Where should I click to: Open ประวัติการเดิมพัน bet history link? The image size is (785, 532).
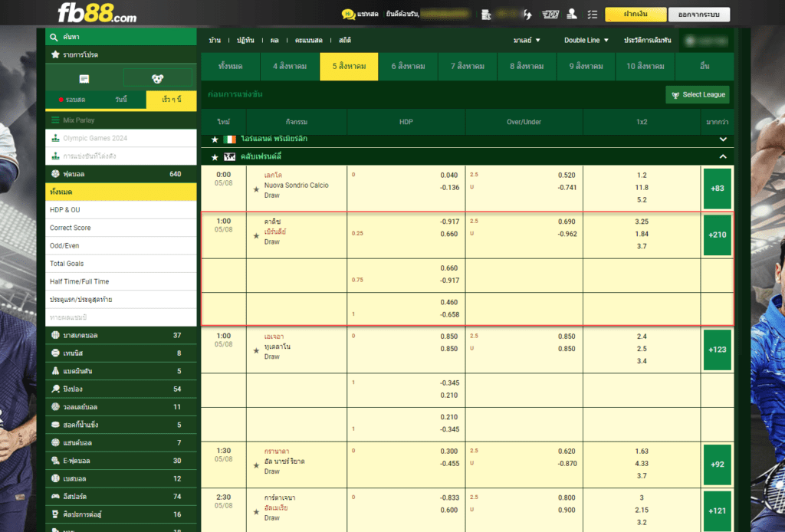(x=647, y=40)
